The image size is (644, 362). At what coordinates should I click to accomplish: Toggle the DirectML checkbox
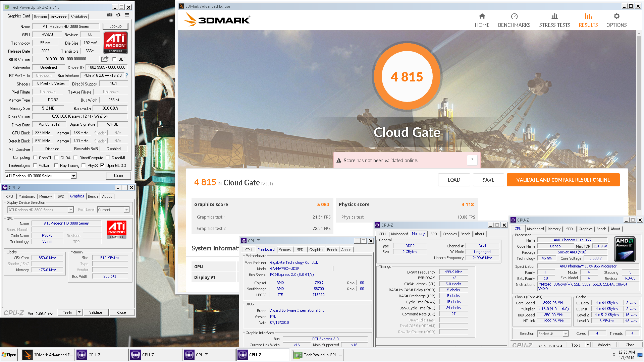[108, 158]
